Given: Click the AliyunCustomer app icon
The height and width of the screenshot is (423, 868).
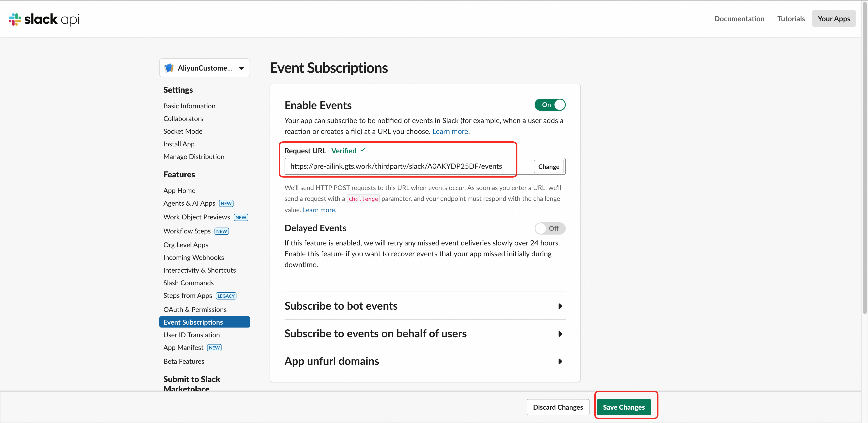Looking at the screenshot, I should tap(169, 68).
